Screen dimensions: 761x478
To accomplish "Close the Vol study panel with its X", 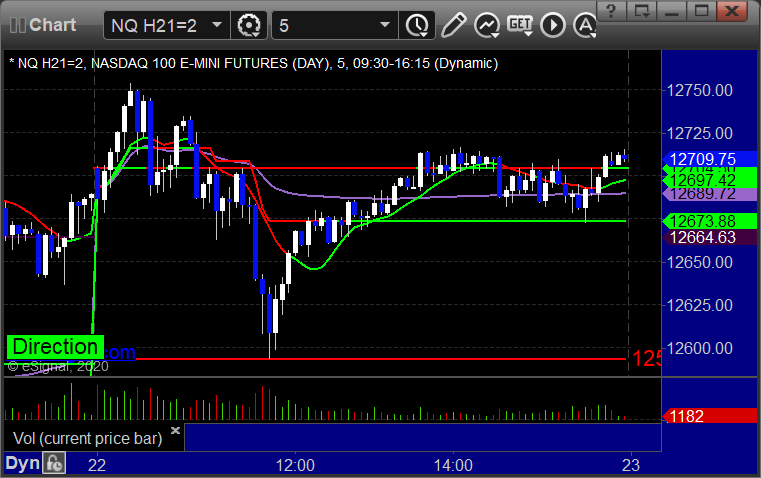I will point(176,430).
